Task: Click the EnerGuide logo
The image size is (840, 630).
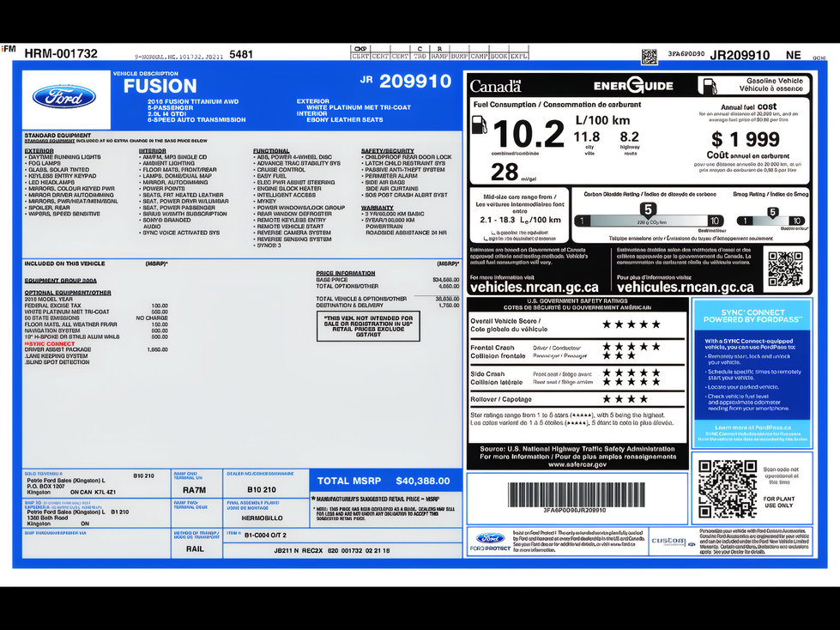Action: click(632, 86)
